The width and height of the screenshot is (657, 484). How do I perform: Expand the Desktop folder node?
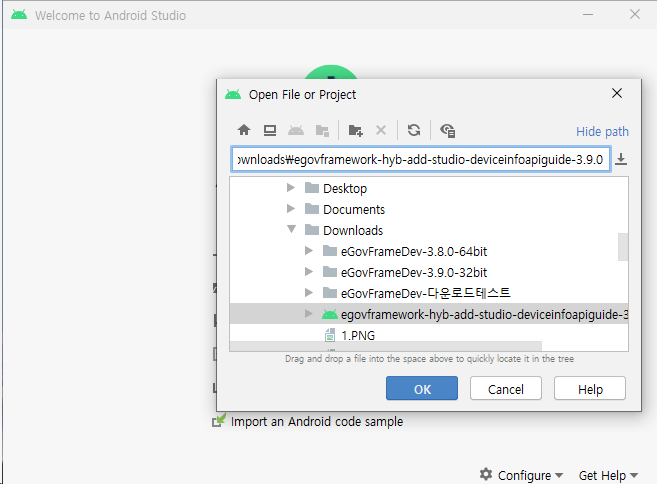point(291,188)
